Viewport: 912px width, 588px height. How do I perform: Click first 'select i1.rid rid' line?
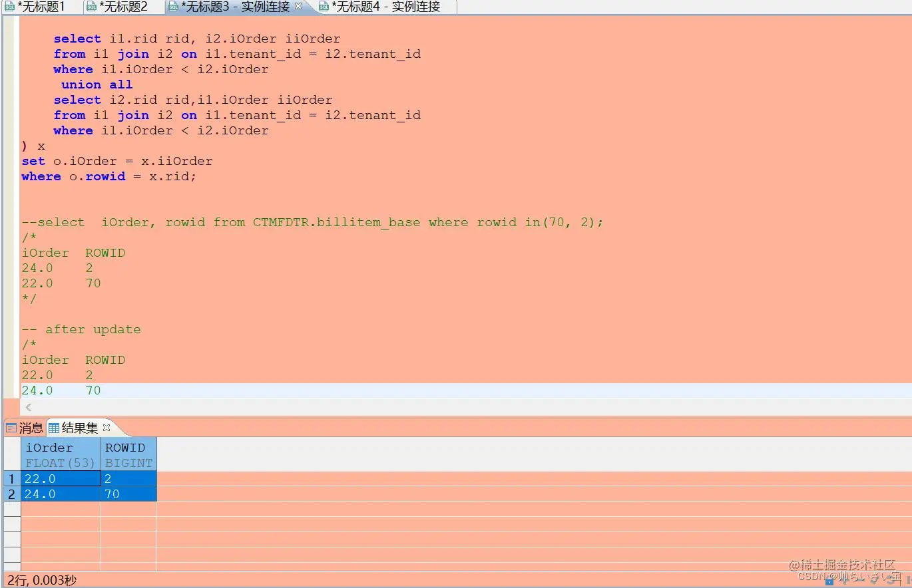[x=197, y=39]
